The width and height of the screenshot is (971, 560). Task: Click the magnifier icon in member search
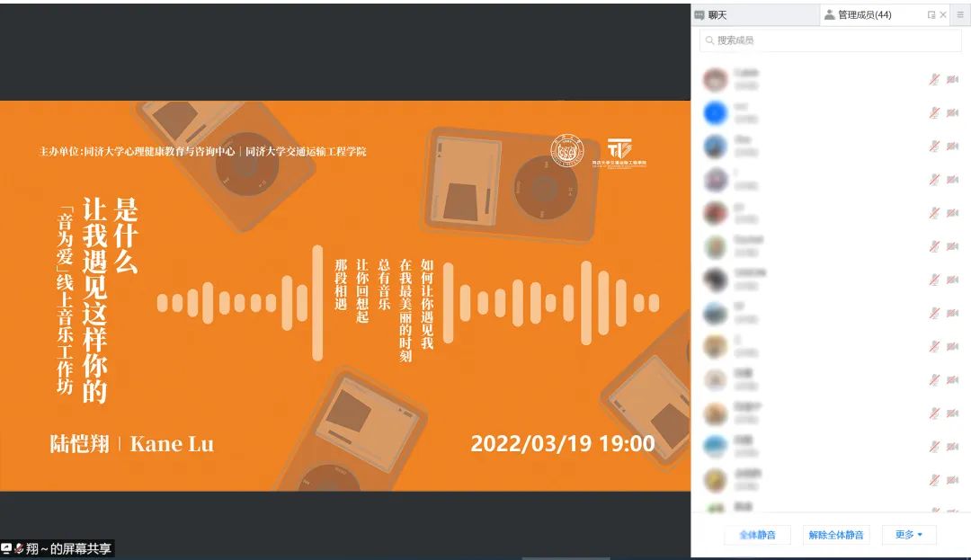(x=710, y=40)
